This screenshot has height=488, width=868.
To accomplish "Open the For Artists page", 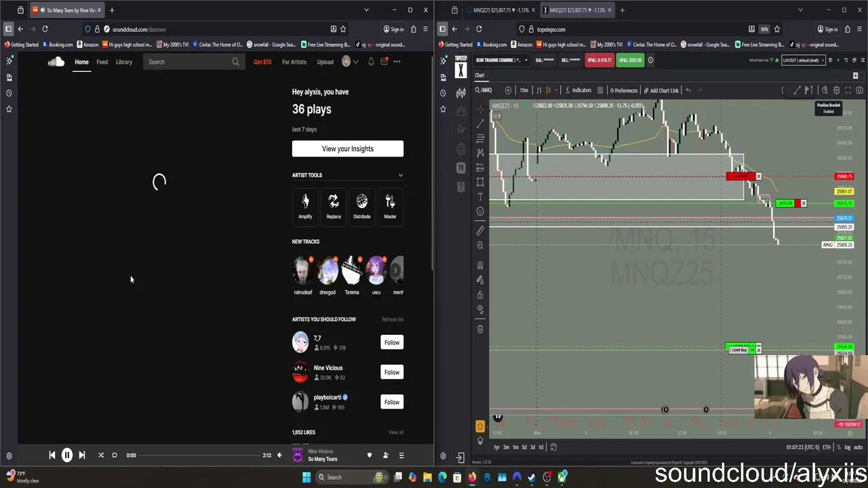I will pos(294,62).
